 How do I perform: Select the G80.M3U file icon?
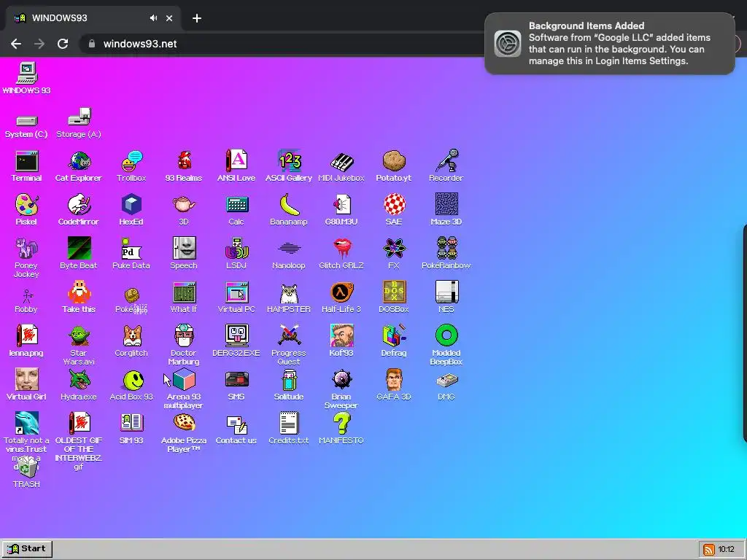click(x=341, y=205)
